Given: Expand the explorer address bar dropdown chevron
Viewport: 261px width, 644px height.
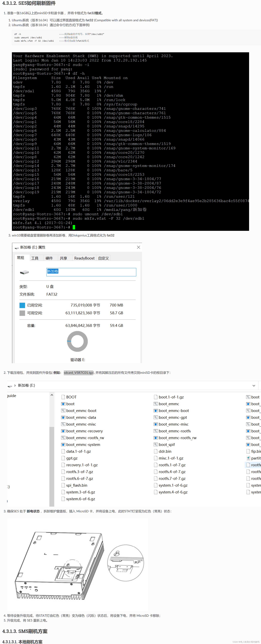Looking at the screenshot, I should (x=254, y=385).
